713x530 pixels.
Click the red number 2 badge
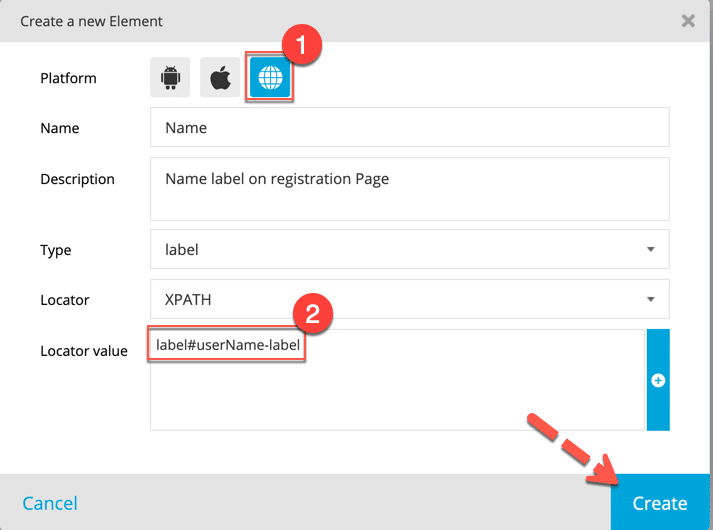tap(312, 313)
